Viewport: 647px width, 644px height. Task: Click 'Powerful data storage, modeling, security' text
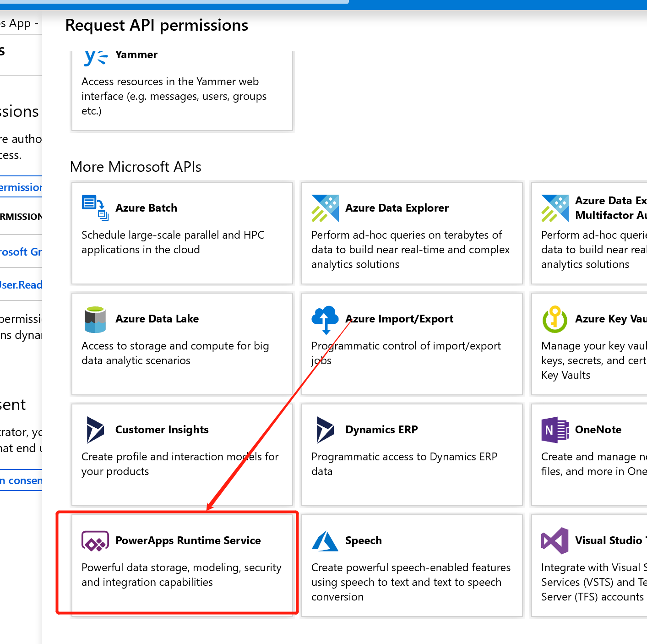(181, 575)
